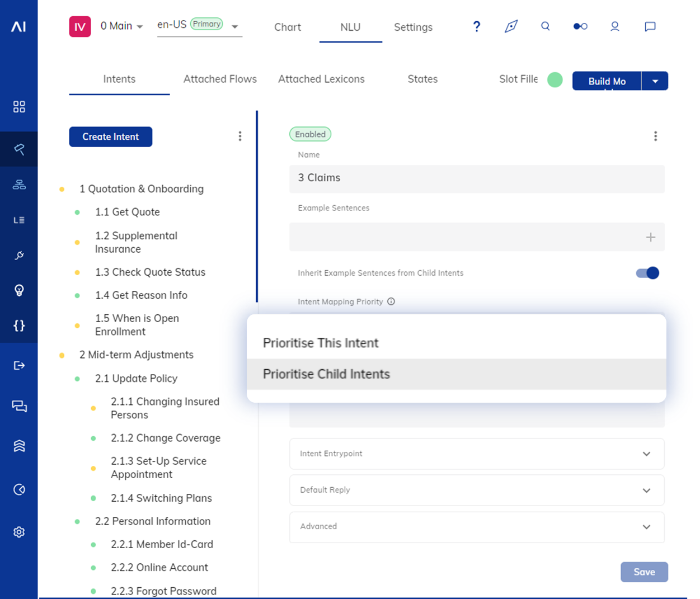700x599 pixels.
Task: Select intent 2.1.3 Set-Up Service Appointment
Action: [158, 468]
